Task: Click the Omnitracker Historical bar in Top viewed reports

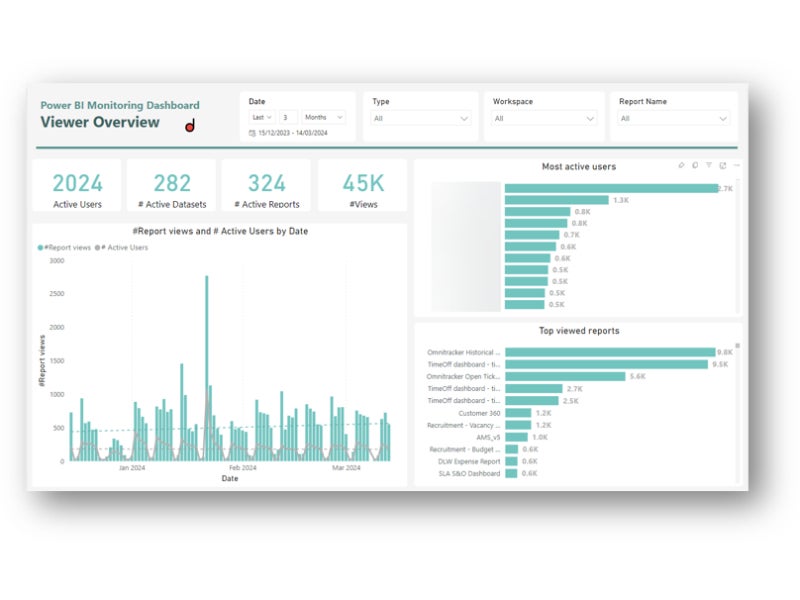Action: click(x=610, y=352)
